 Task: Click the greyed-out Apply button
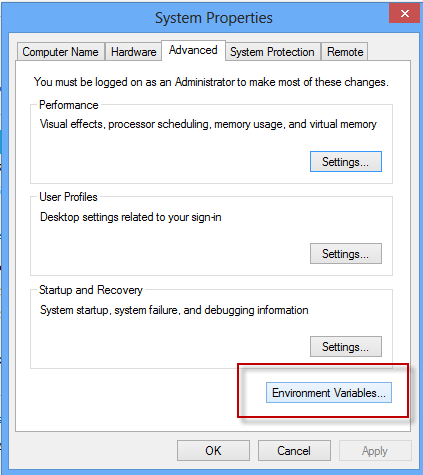(375, 451)
